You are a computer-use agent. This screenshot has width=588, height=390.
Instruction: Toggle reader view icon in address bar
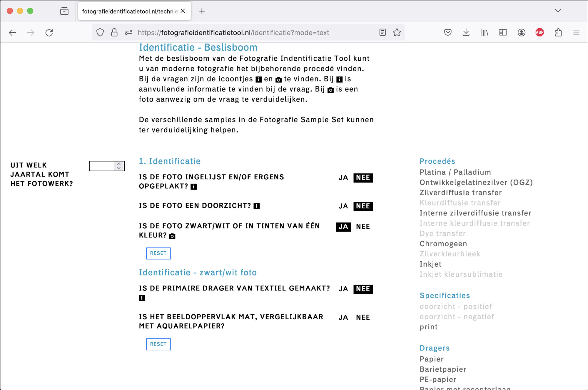coord(382,33)
